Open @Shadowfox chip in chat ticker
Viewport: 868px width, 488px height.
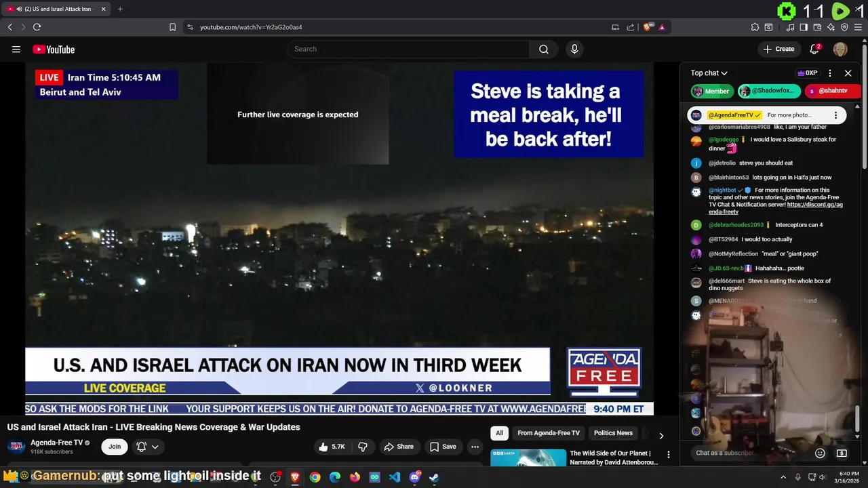[769, 91]
